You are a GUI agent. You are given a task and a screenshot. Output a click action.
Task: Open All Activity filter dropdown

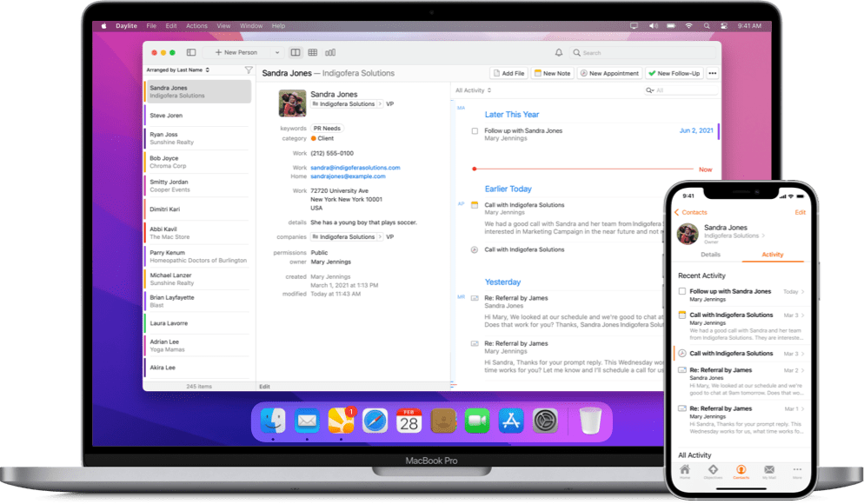click(x=474, y=90)
